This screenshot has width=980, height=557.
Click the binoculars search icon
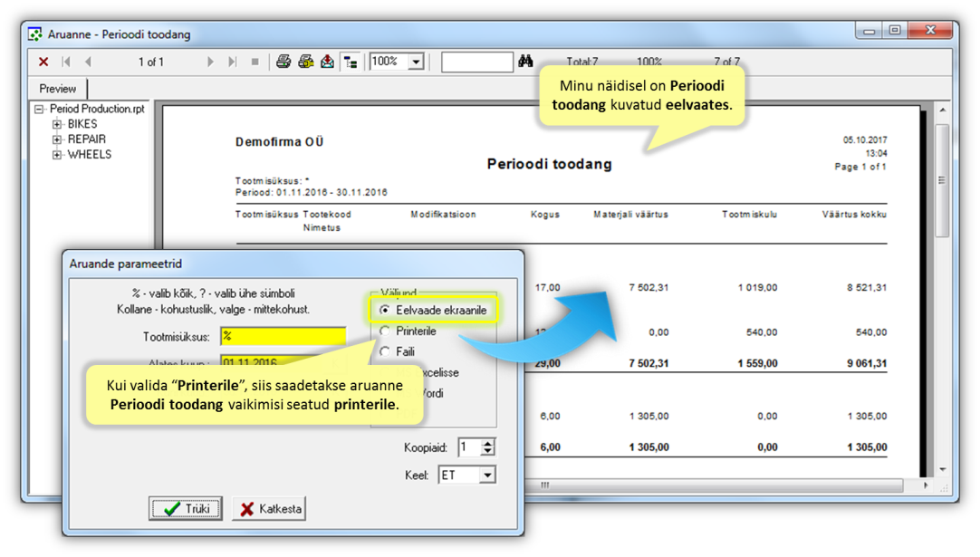[525, 61]
